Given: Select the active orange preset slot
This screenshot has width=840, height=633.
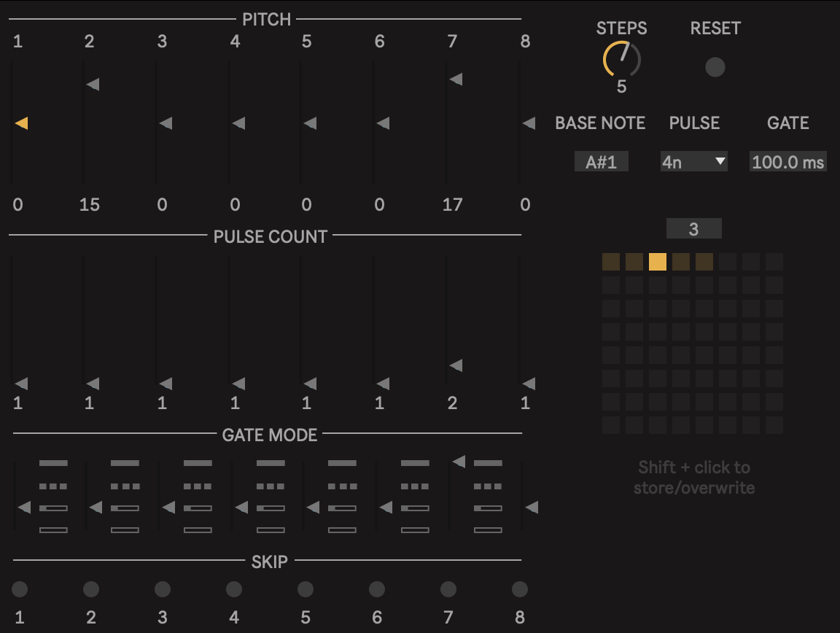Looking at the screenshot, I should click(658, 262).
